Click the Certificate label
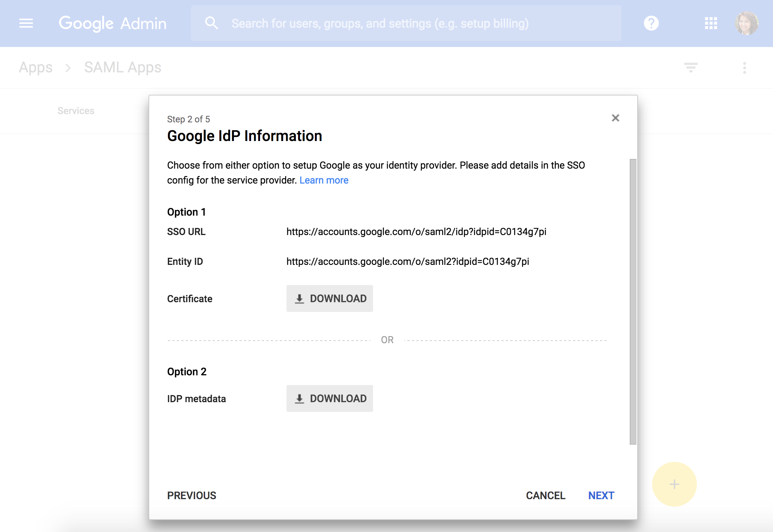Screen dimensions: 773x532 point(190,299)
